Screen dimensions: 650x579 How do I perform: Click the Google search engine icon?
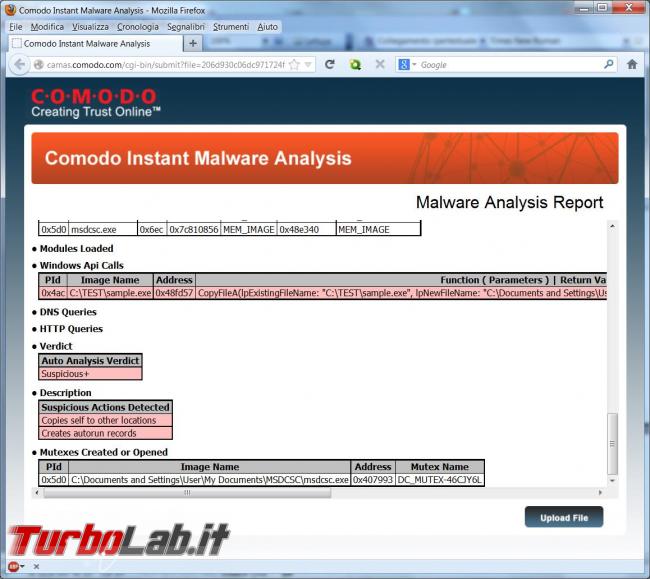click(x=403, y=65)
